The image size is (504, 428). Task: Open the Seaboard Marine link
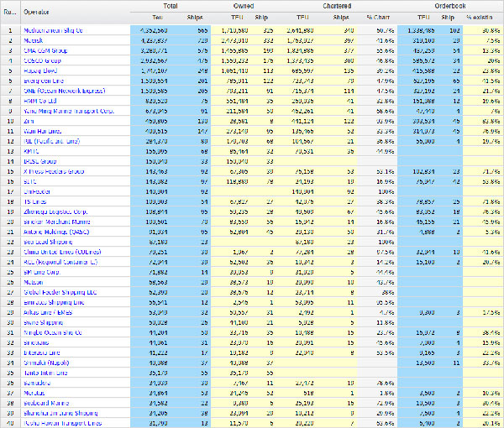tap(46, 403)
